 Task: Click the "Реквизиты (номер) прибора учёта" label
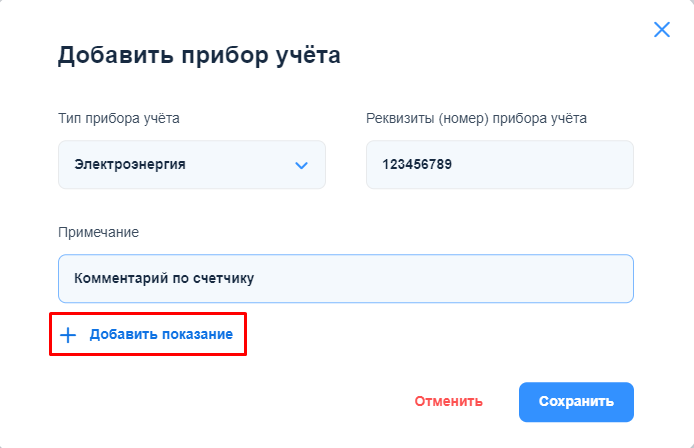pos(476,119)
